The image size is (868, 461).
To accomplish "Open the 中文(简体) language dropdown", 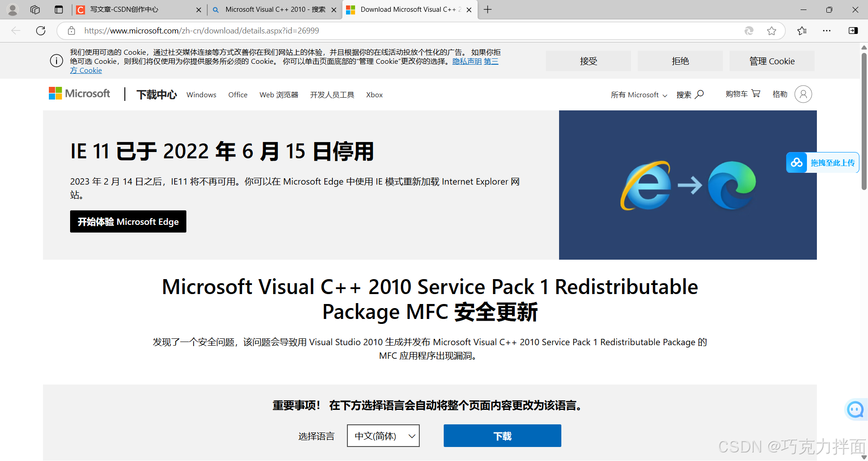I will pyautogui.click(x=383, y=436).
